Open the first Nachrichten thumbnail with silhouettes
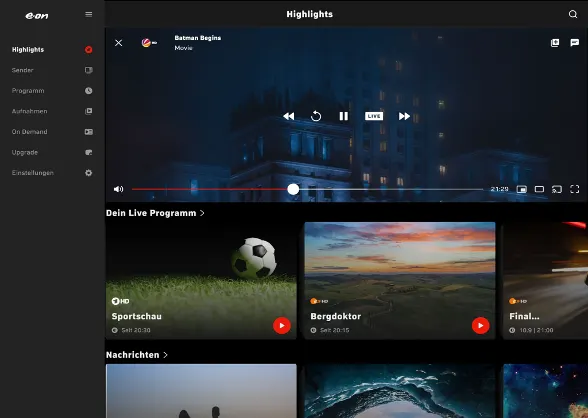The height and width of the screenshot is (418, 588). pyautogui.click(x=201, y=391)
